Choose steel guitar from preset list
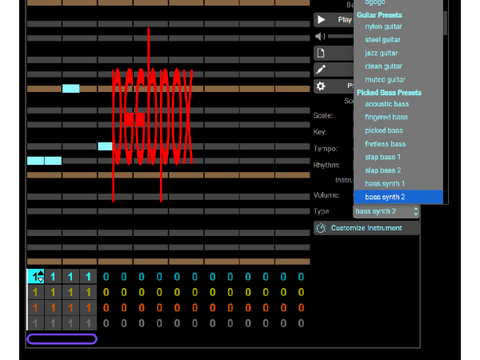This screenshot has height=360, width=480. click(x=382, y=40)
